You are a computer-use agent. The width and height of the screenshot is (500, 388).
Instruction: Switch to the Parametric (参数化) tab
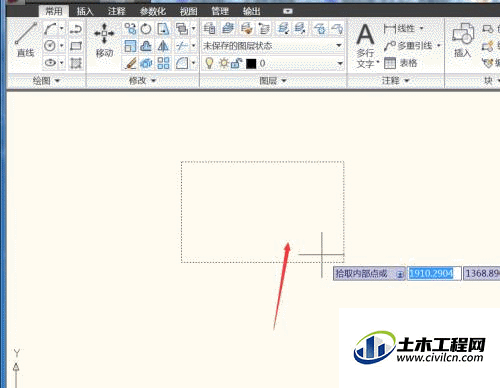[153, 12]
